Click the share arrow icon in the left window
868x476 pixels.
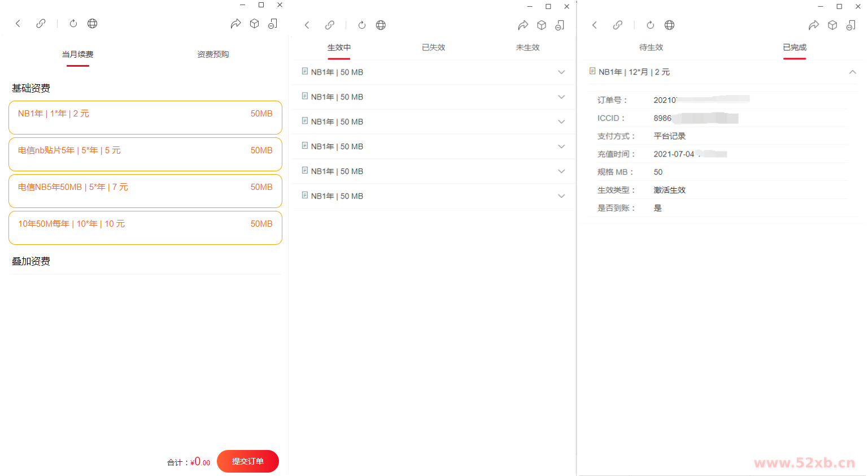235,24
